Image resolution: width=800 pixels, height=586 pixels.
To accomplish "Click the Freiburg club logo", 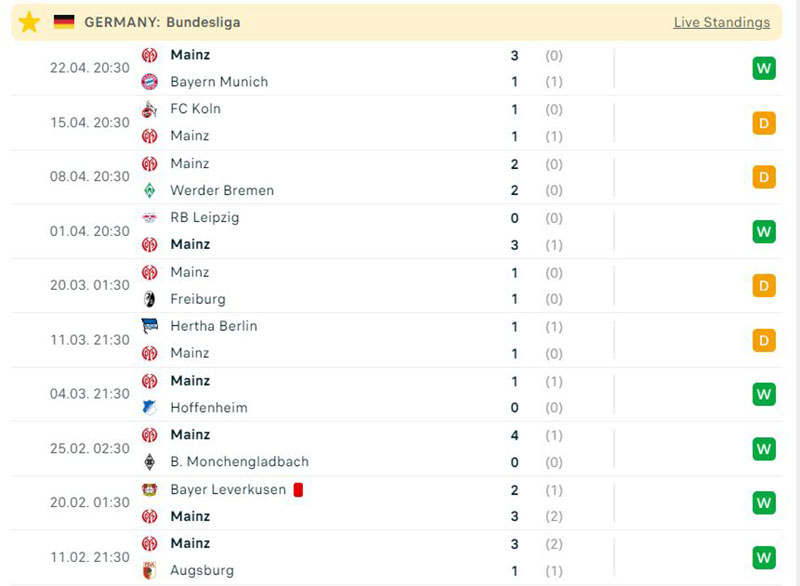I will click(x=150, y=299).
